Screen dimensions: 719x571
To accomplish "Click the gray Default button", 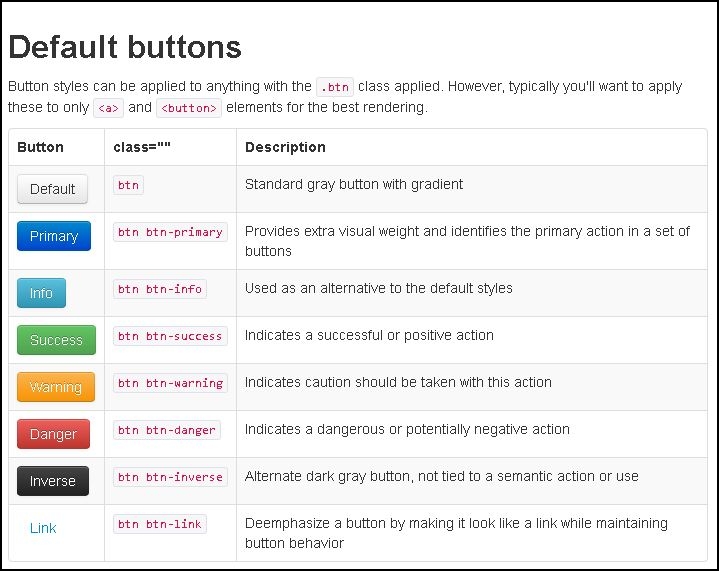I will pyautogui.click(x=53, y=189).
